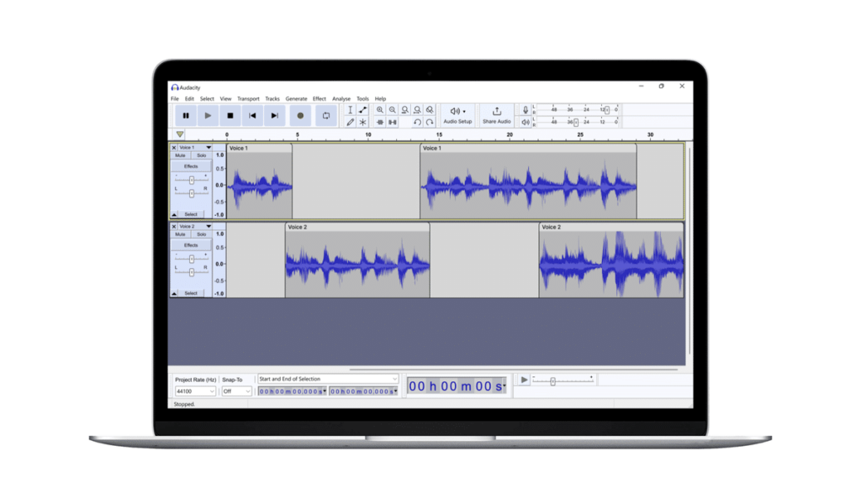Open the File menu
The height and width of the screenshot is (504, 861).
click(x=175, y=99)
